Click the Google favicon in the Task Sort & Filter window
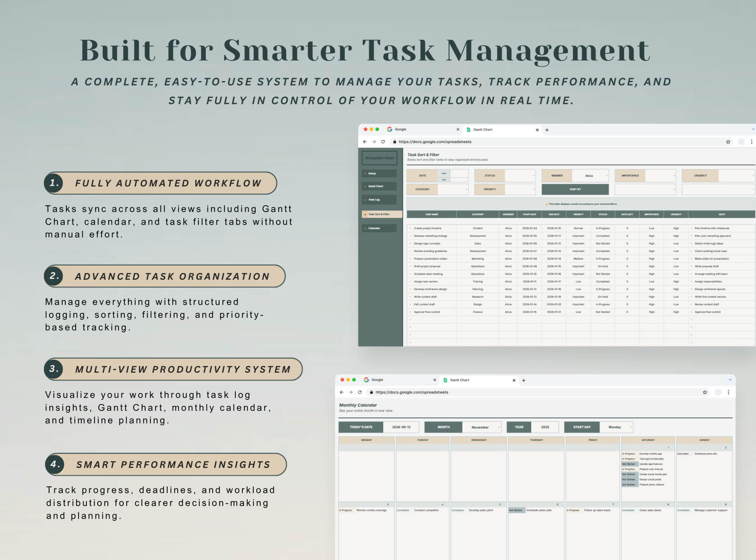The image size is (756, 560). 390,129
